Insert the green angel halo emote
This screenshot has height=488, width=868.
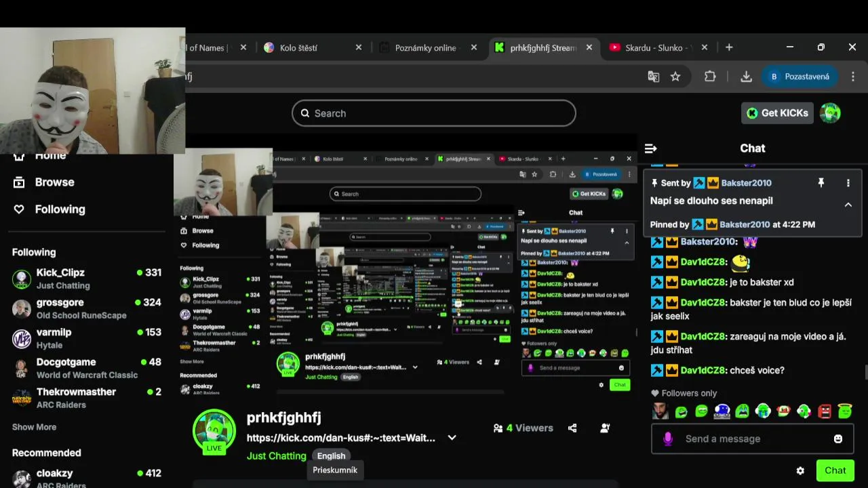(845, 411)
